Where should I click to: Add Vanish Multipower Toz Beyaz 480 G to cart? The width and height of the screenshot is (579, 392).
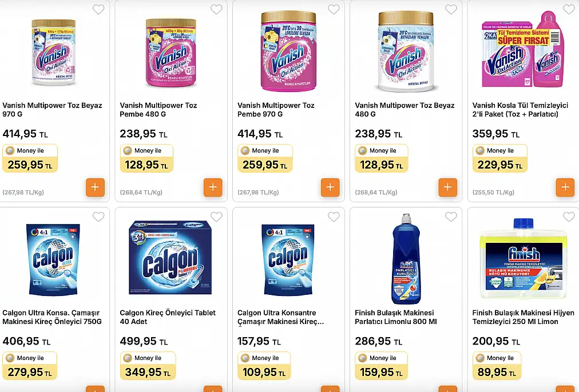pyautogui.click(x=447, y=187)
